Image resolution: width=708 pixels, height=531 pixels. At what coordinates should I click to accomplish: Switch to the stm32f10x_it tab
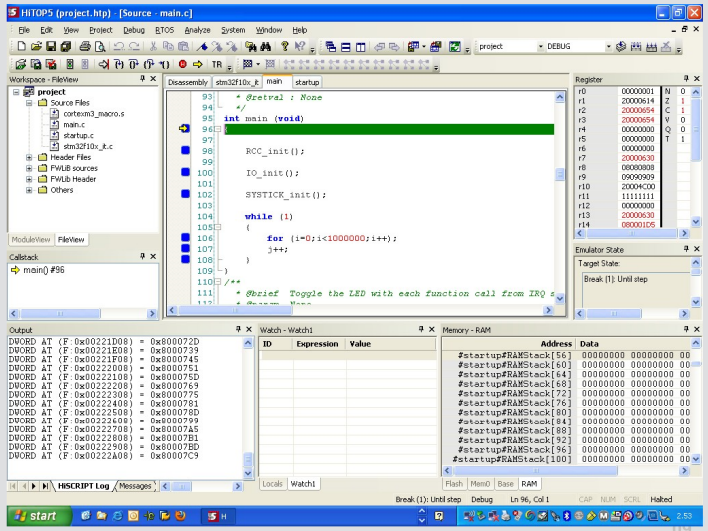click(x=237, y=82)
